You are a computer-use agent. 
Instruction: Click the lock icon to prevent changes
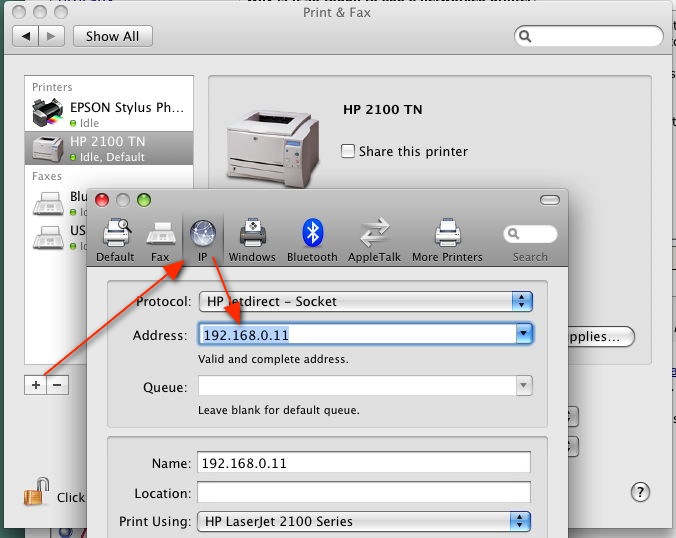36,491
